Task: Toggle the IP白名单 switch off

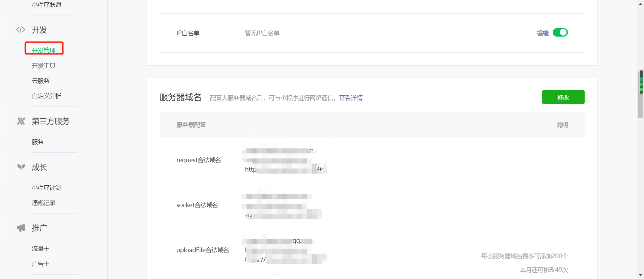Action: click(560, 33)
